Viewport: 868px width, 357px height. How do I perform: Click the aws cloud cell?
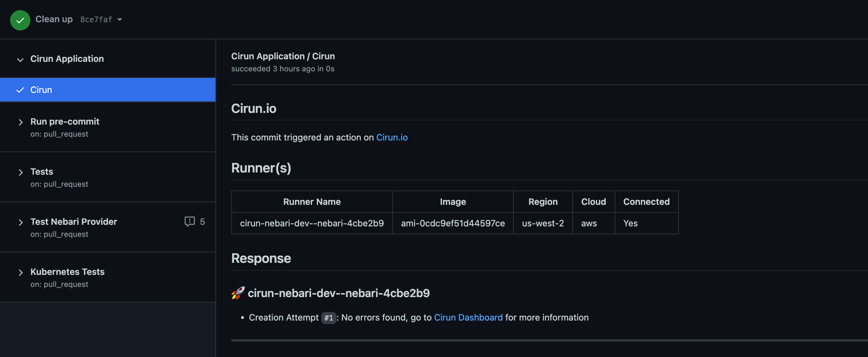point(593,223)
